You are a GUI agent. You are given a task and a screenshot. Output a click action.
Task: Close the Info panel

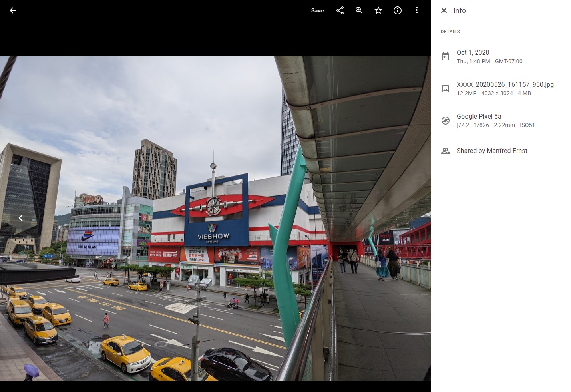coord(444,10)
